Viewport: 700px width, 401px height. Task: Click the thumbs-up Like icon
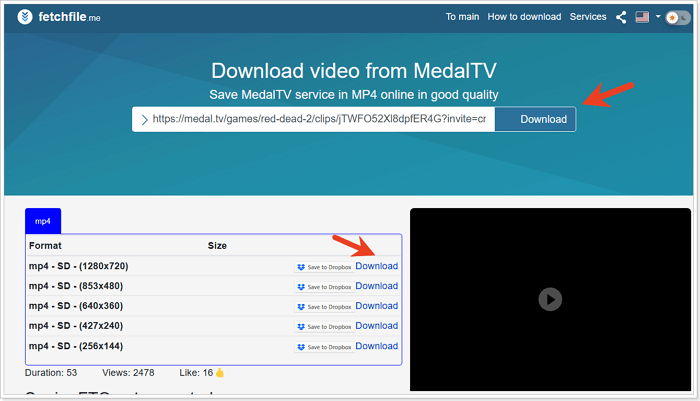point(220,372)
